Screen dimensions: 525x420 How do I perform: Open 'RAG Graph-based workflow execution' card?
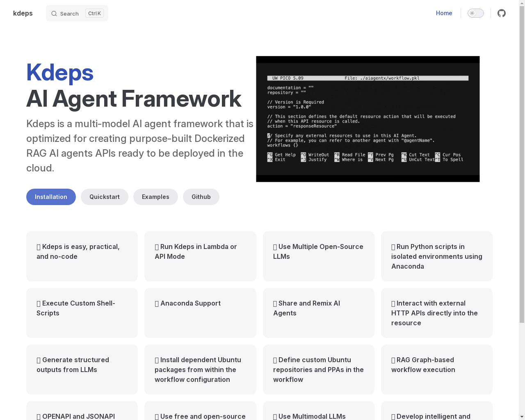point(437,370)
